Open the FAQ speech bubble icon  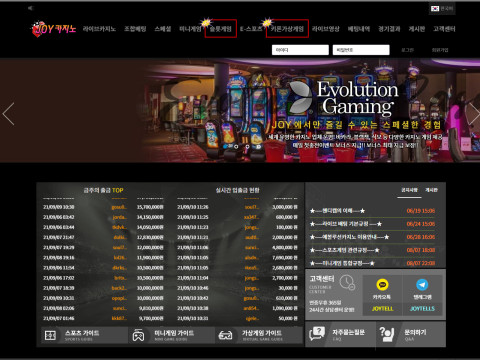317,333
